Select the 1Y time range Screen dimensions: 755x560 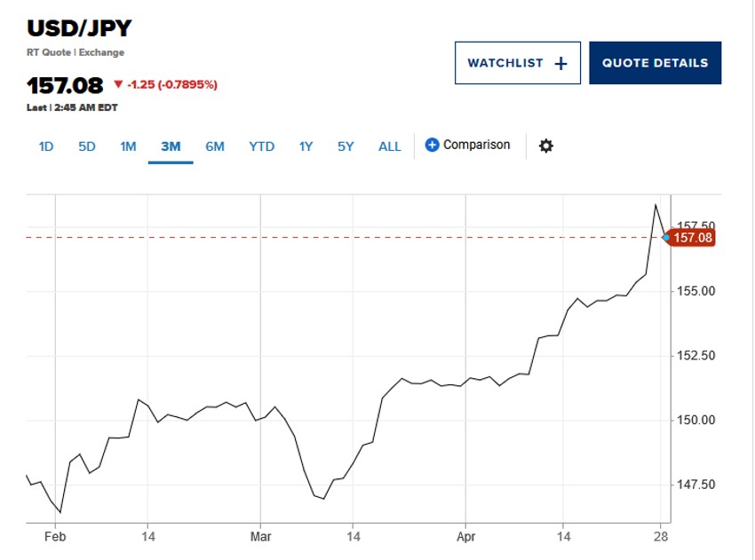[x=306, y=146]
